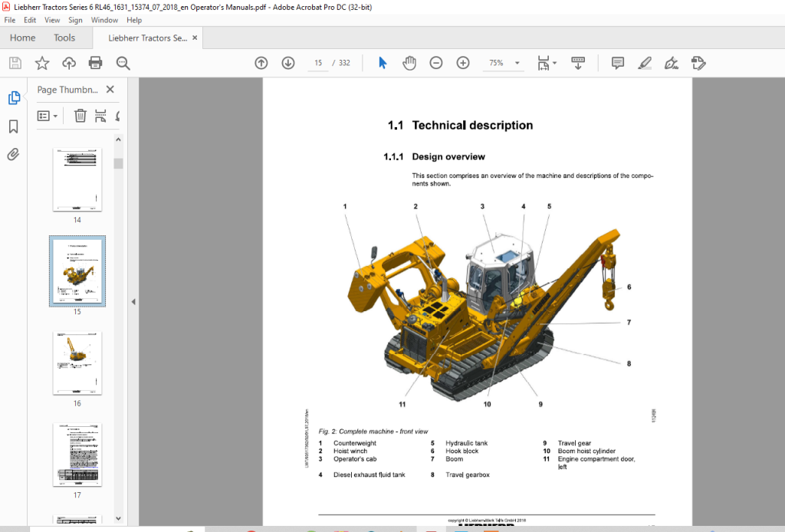785x532 pixels.
Task: Click the insert pages icon in thumbnails panel
Action: coord(100,116)
